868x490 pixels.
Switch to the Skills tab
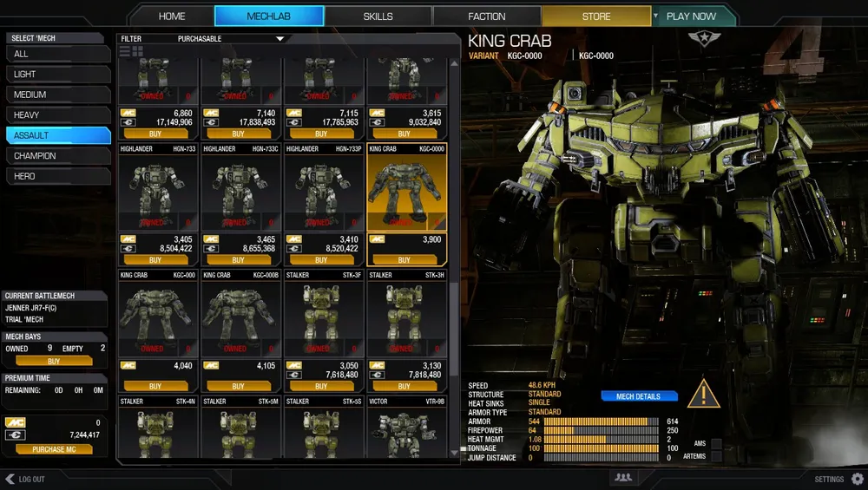[x=378, y=16]
